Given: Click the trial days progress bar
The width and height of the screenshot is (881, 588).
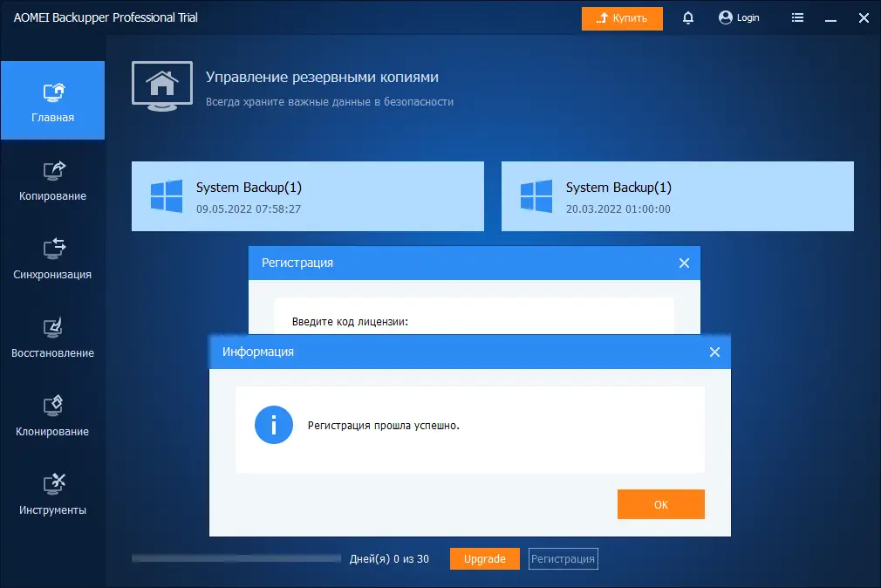Looking at the screenshot, I should pos(236,558).
